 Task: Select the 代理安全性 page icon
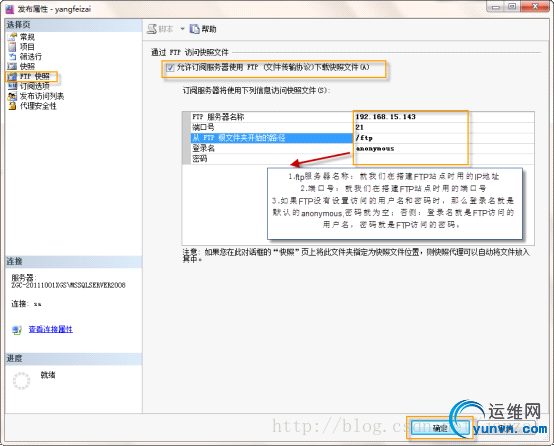pyautogui.click(x=12, y=106)
